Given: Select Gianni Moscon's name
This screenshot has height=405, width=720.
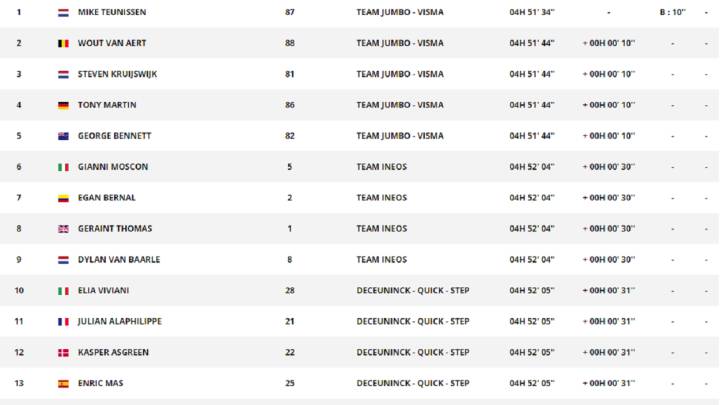Looking at the screenshot, I should click(113, 167).
